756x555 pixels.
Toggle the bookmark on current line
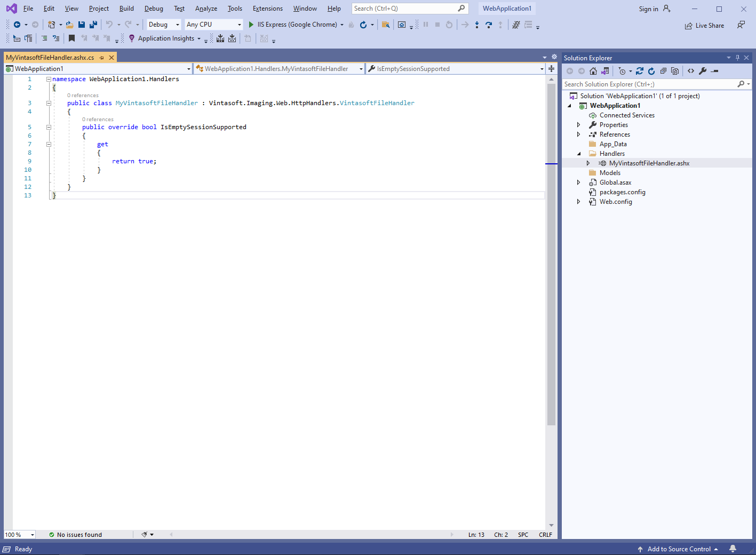click(x=71, y=38)
